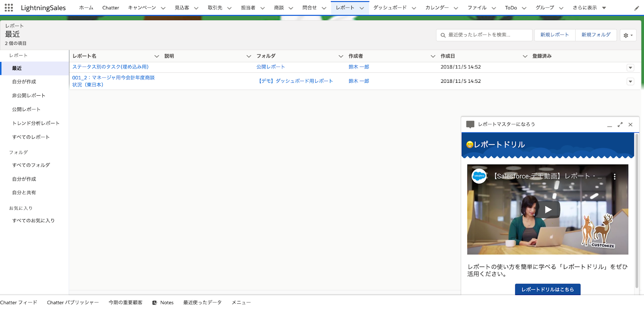Click the search magnifier icon
The height and width of the screenshot is (310, 644).
pos(443,35)
